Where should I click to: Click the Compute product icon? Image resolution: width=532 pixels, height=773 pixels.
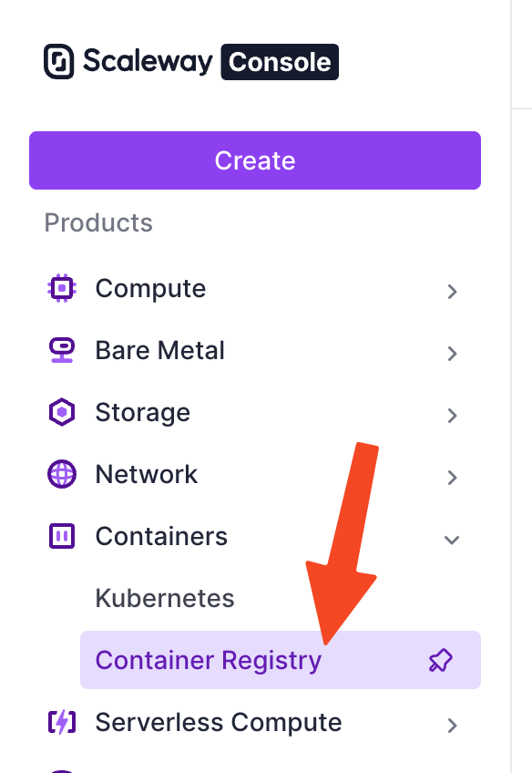point(61,288)
